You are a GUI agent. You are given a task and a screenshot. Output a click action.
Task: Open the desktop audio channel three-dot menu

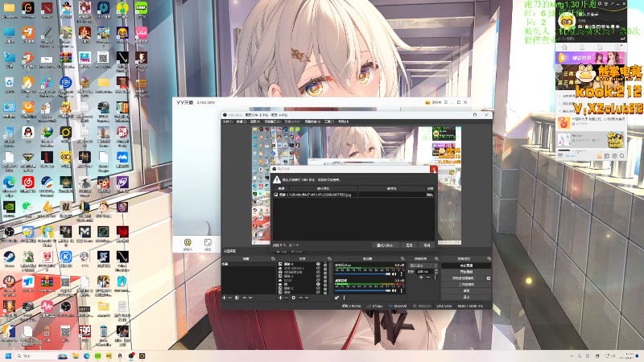coord(402,290)
